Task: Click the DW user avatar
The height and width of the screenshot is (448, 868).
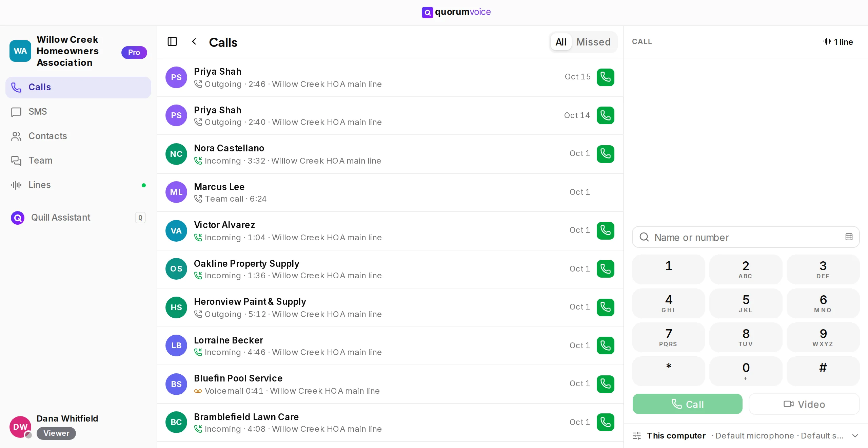Action: coord(20,427)
